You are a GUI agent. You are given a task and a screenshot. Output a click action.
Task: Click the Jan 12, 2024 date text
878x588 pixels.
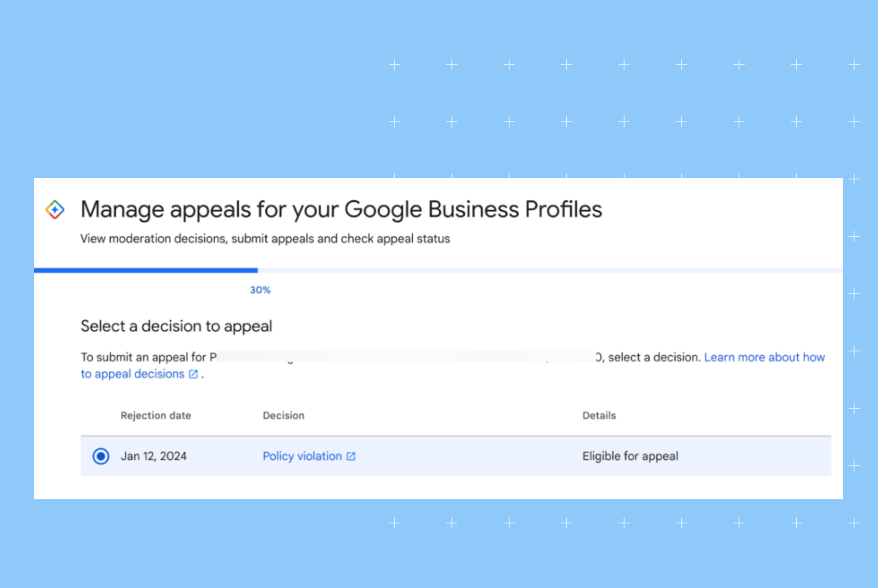tap(154, 456)
